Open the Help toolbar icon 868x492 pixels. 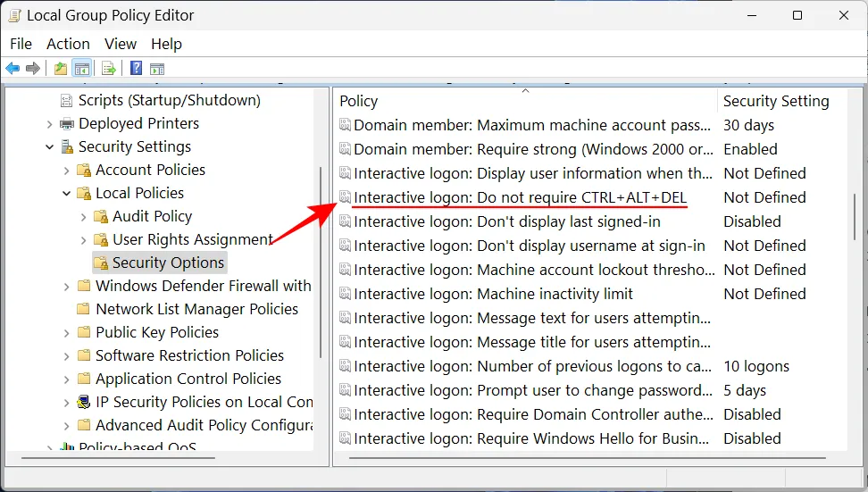tap(136, 68)
